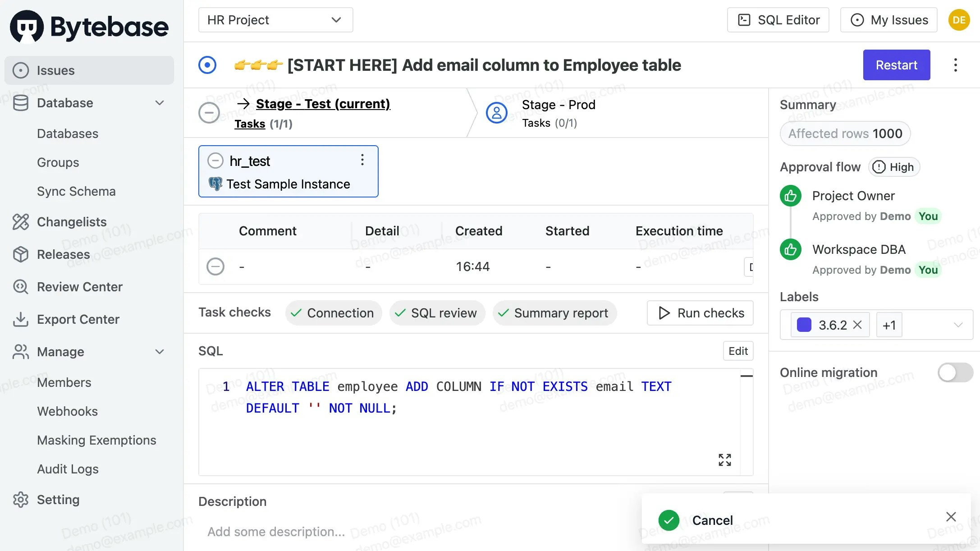Click the Connection task check badge
This screenshot has height=551, width=980.
[333, 313]
